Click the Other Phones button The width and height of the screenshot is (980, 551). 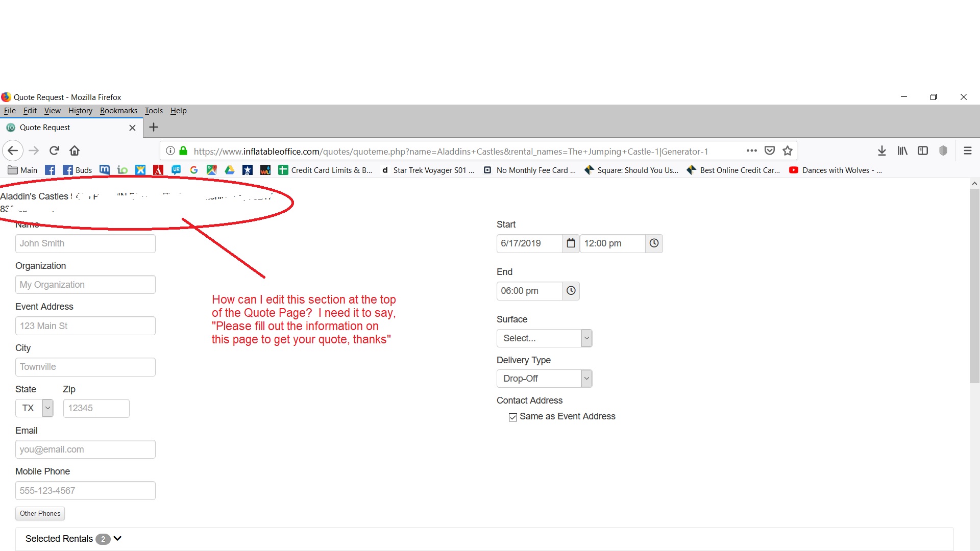coord(40,513)
